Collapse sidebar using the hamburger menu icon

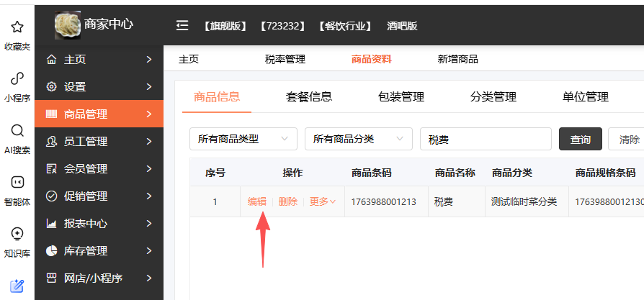click(182, 26)
